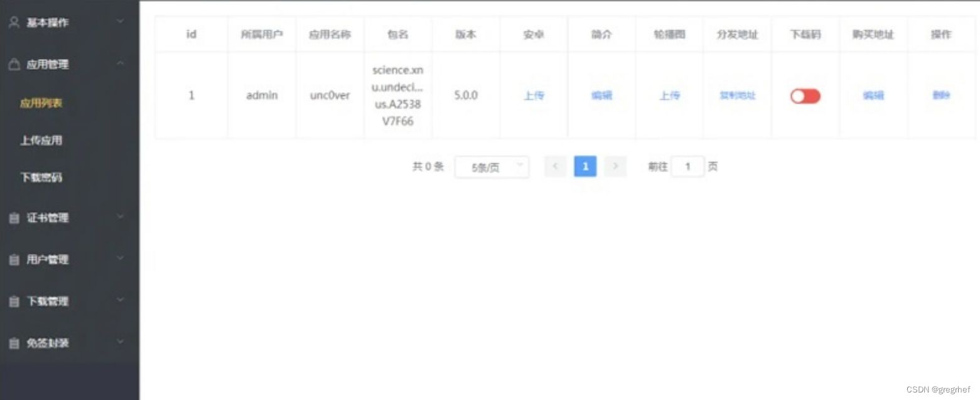
Task: Open the 免签封装 sidebar section
Action: (44, 343)
